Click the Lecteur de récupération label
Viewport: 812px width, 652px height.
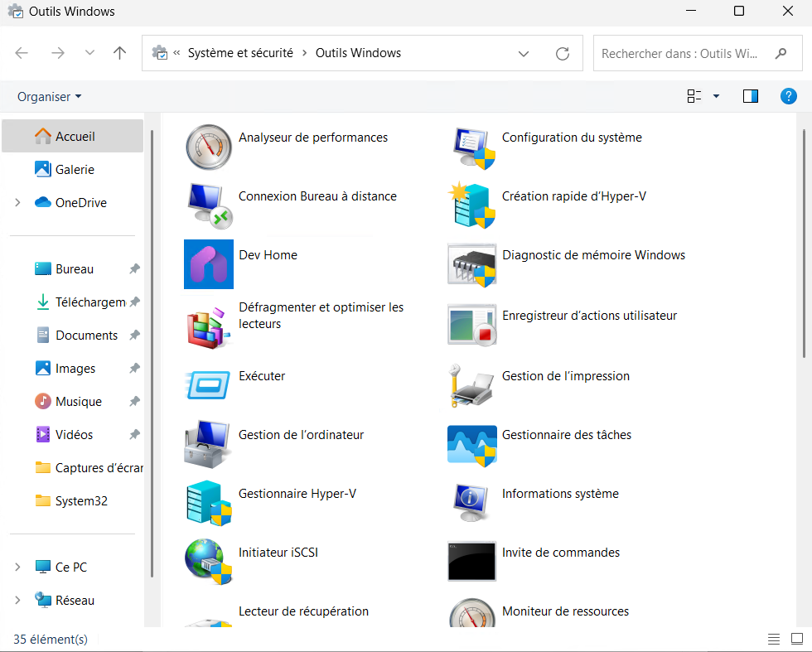[303, 611]
